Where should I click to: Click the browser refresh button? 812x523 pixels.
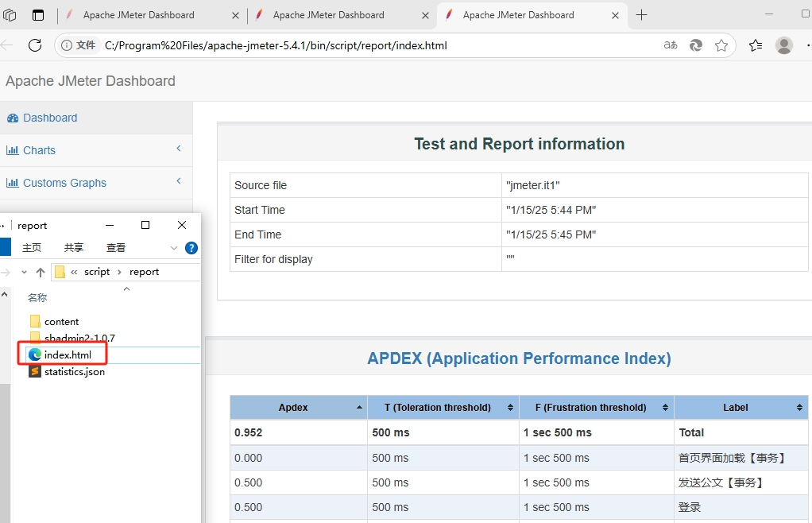click(x=35, y=45)
